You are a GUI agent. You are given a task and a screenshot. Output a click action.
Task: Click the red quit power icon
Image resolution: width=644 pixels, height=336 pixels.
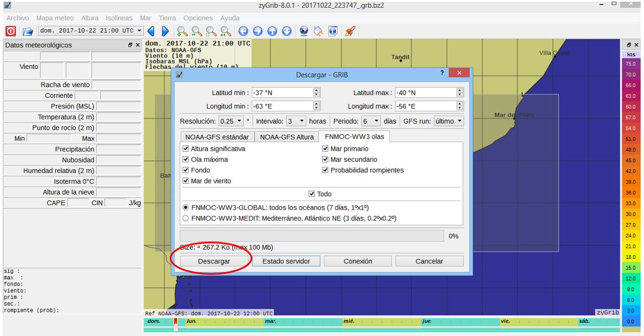tap(11, 31)
